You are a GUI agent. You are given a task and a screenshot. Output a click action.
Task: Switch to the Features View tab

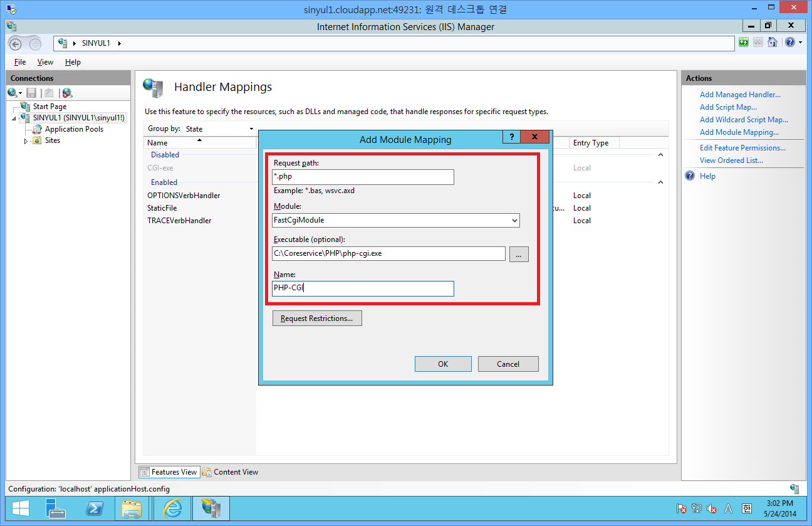(x=169, y=472)
